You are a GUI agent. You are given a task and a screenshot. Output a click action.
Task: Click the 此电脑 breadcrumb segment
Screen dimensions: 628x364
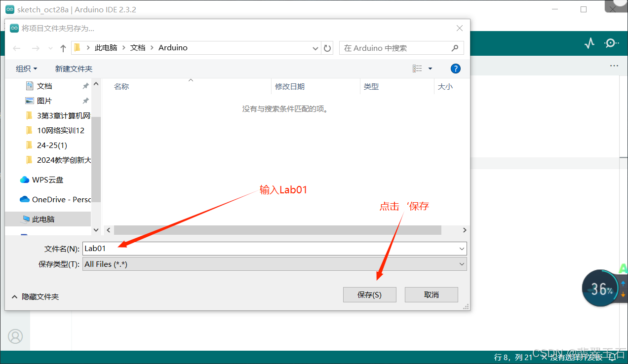coord(106,48)
